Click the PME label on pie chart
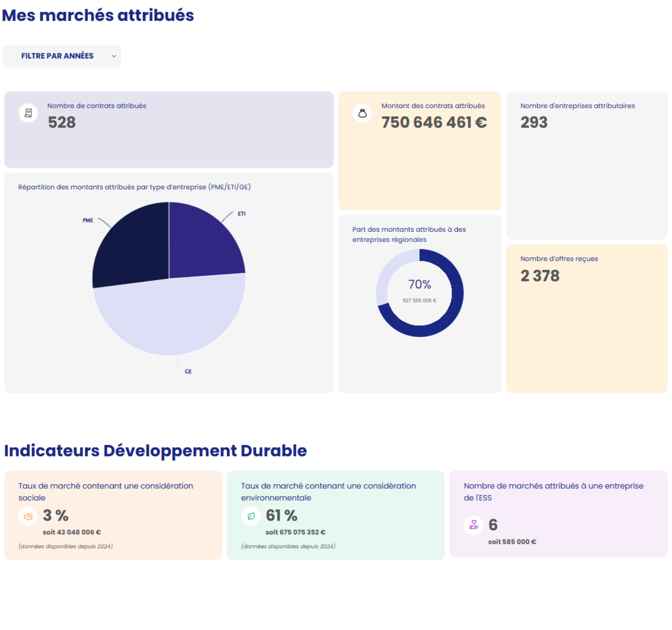Image resolution: width=672 pixels, height=630 pixels. coord(88,220)
